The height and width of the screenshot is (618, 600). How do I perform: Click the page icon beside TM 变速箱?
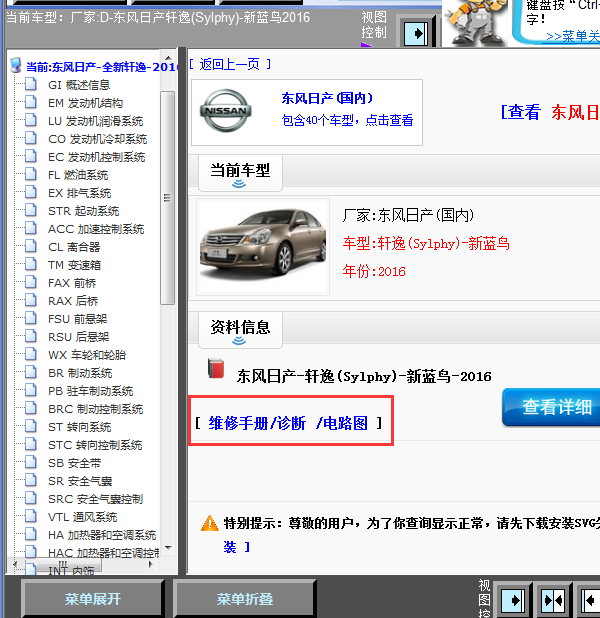click(x=31, y=264)
